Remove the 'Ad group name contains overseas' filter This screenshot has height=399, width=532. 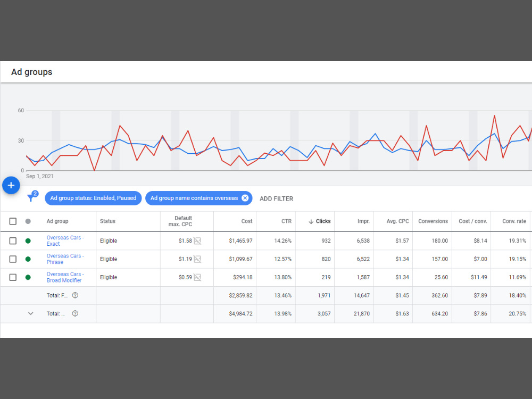click(x=245, y=198)
